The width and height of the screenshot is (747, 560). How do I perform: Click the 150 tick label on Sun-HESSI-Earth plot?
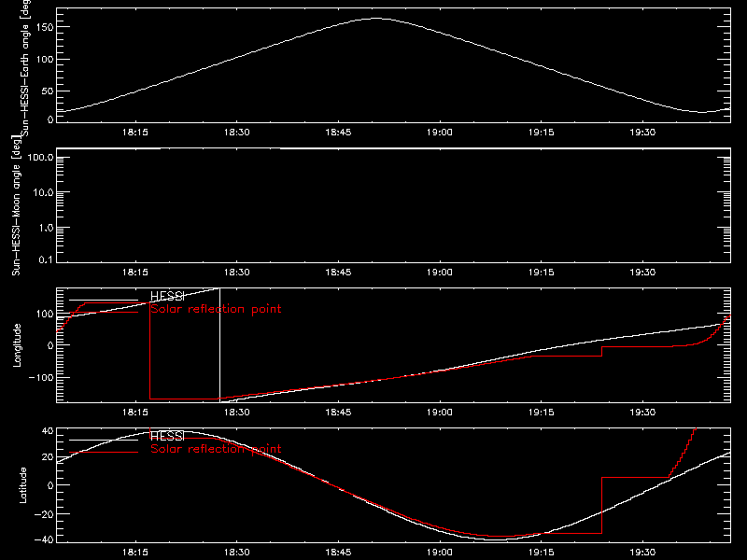(44, 28)
